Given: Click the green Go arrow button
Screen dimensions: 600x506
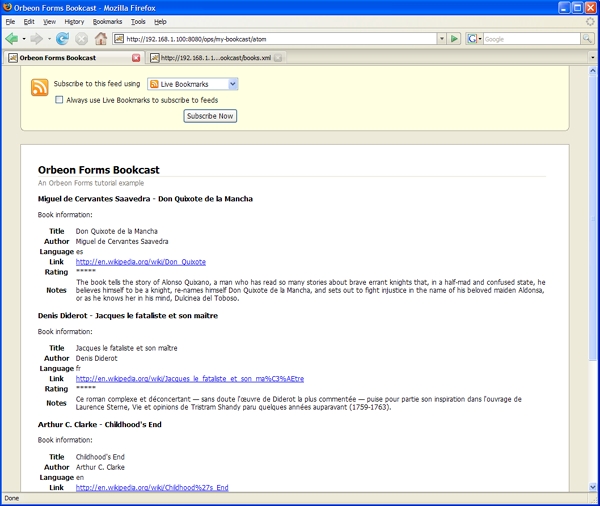Looking at the screenshot, I should click(455, 39).
